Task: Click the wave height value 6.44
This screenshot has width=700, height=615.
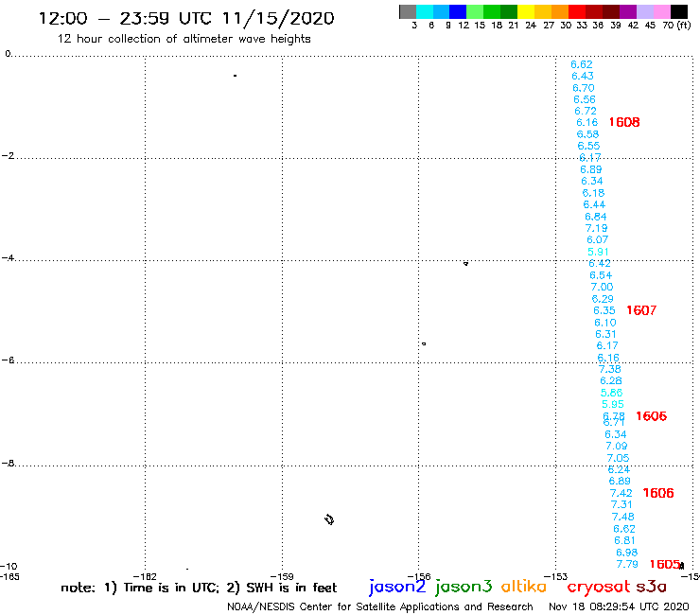Action: 594,204
